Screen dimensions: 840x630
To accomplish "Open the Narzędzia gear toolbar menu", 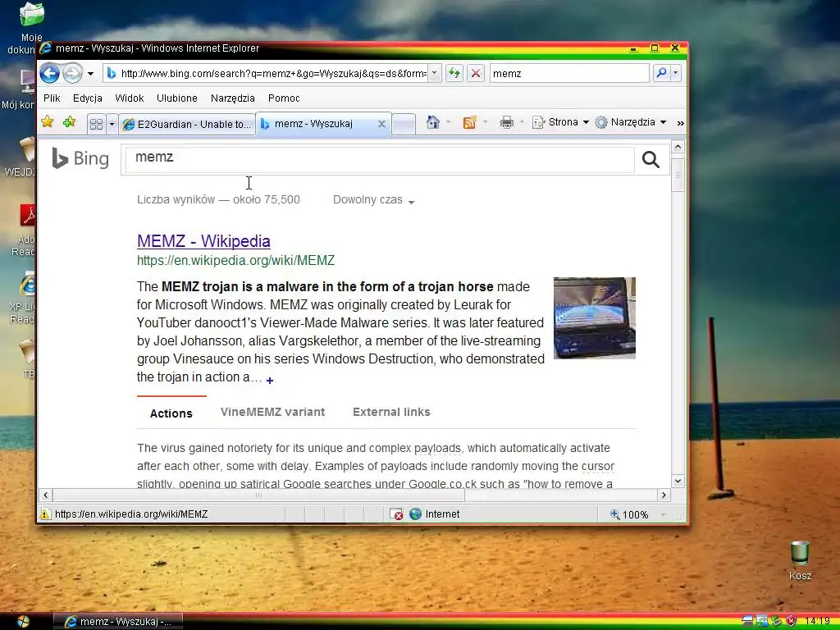I will 631,122.
